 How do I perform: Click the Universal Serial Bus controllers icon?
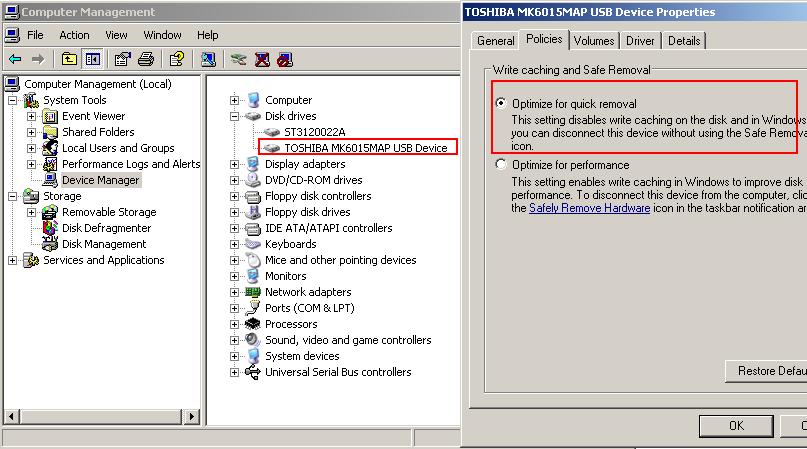coord(253,372)
